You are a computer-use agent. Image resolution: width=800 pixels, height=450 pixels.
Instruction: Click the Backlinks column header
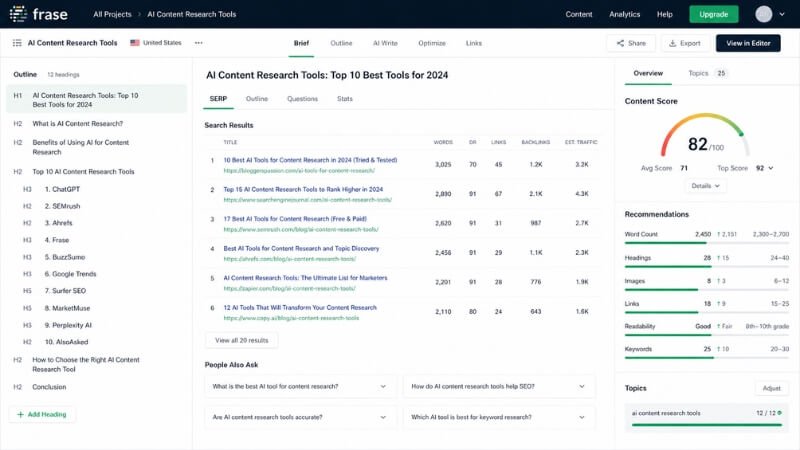point(536,142)
